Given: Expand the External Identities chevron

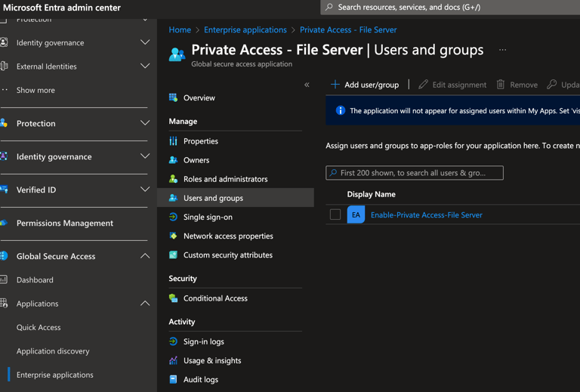Looking at the screenshot, I should coord(145,66).
